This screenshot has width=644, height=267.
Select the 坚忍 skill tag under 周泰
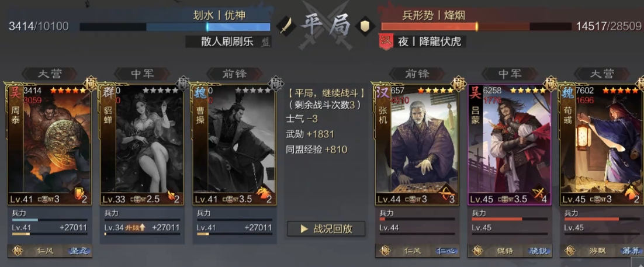click(79, 251)
